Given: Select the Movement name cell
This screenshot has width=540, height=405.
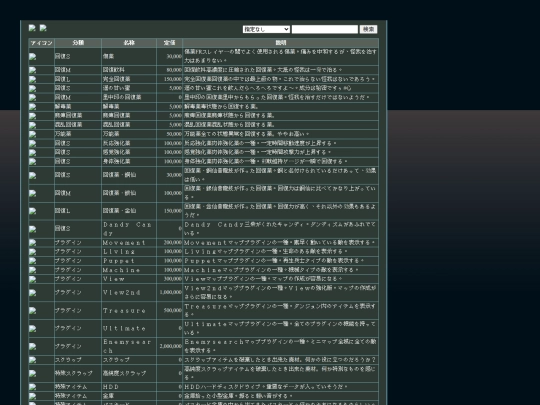Looking at the screenshot, I should click(129, 242).
